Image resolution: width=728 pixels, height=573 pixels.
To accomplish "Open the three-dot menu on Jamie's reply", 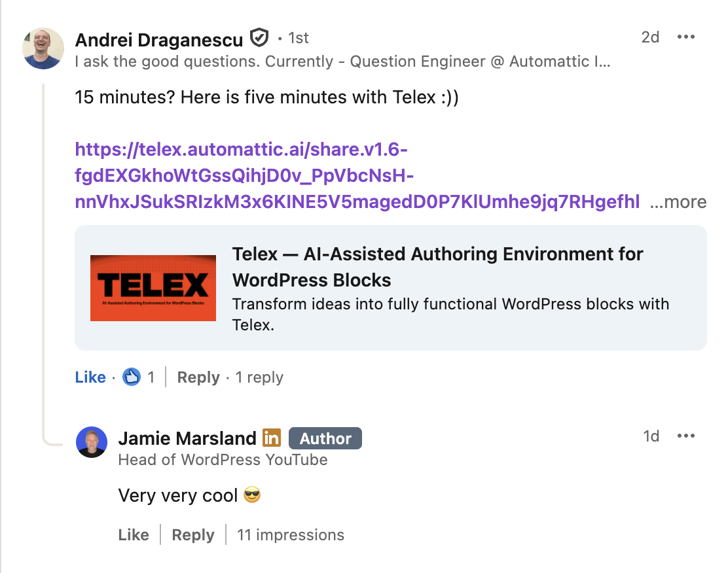I will 685,436.
